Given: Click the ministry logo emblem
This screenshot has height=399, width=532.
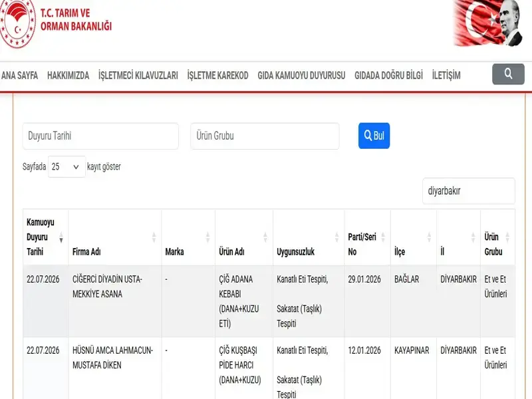Looking at the screenshot, I should (x=18, y=23).
